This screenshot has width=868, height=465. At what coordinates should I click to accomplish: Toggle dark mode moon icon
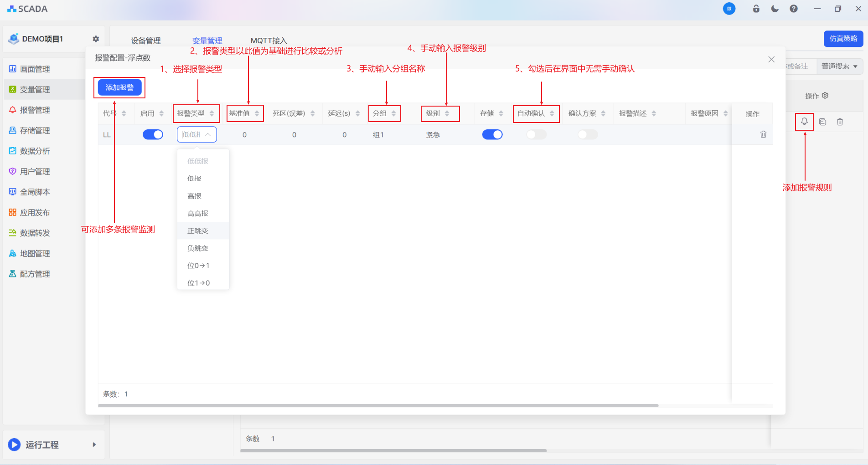(775, 9)
